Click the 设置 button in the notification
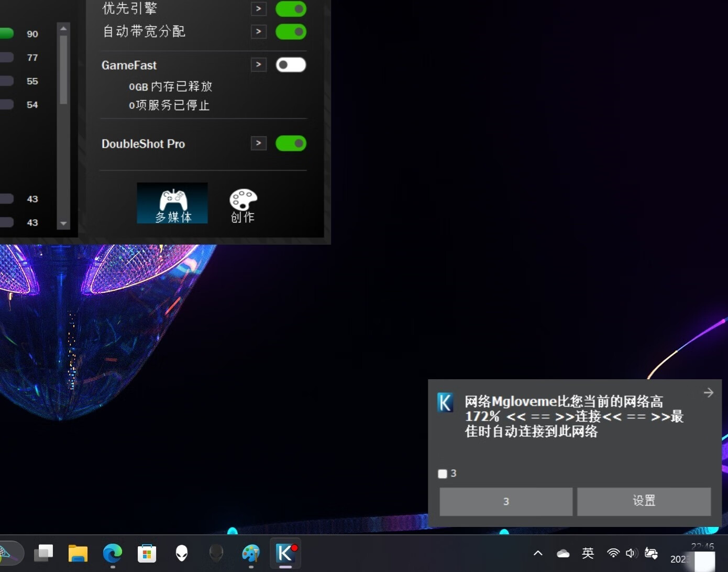 click(644, 501)
